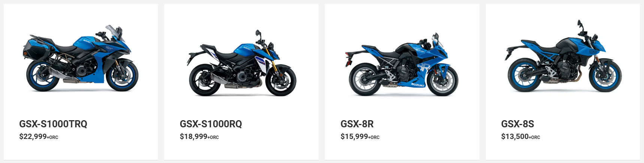The height and width of the screenshot is (163, 644).
Task: Click the $13,500 price
Action: (515, 137)
